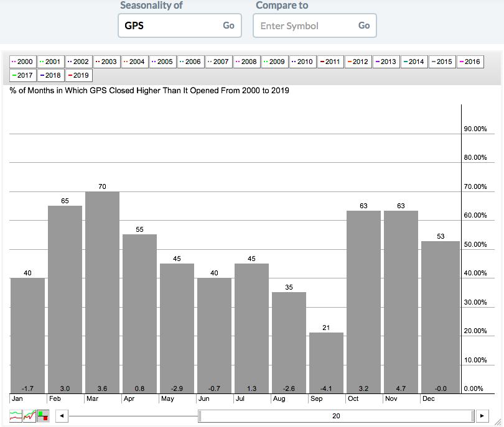Click Go in the Compare to box
504x427 pixels.
364,25
